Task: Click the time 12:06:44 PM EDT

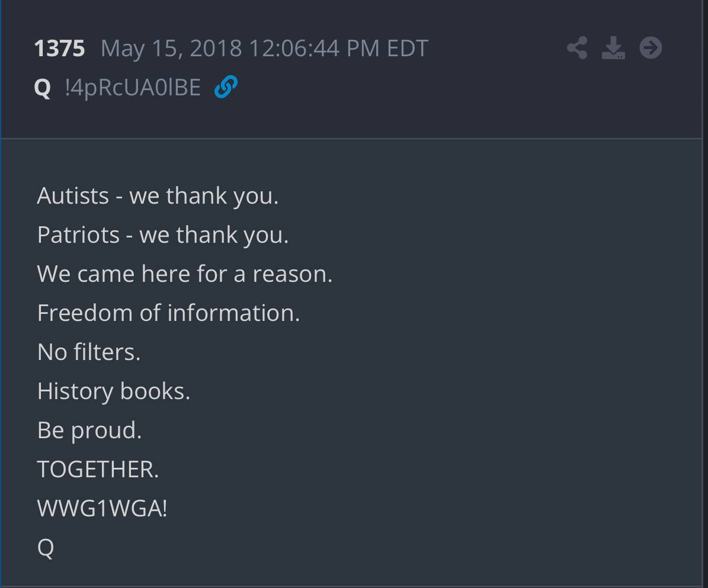Action: pyautogui.click(x=338, y=49)
